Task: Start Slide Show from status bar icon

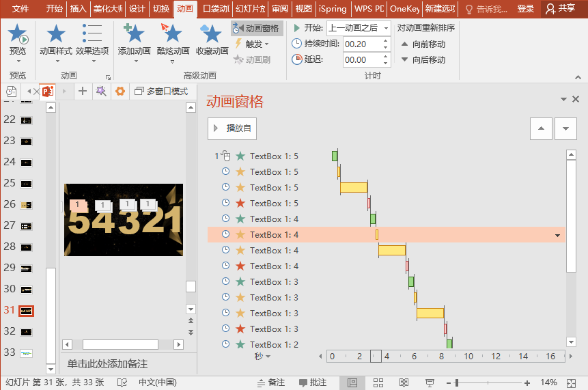Action: [x=430, y=382]
